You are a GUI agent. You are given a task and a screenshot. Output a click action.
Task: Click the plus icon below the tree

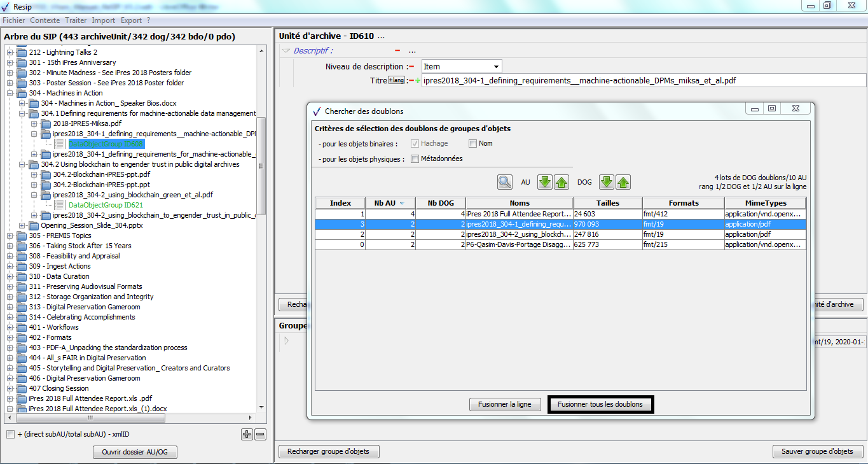247,434
